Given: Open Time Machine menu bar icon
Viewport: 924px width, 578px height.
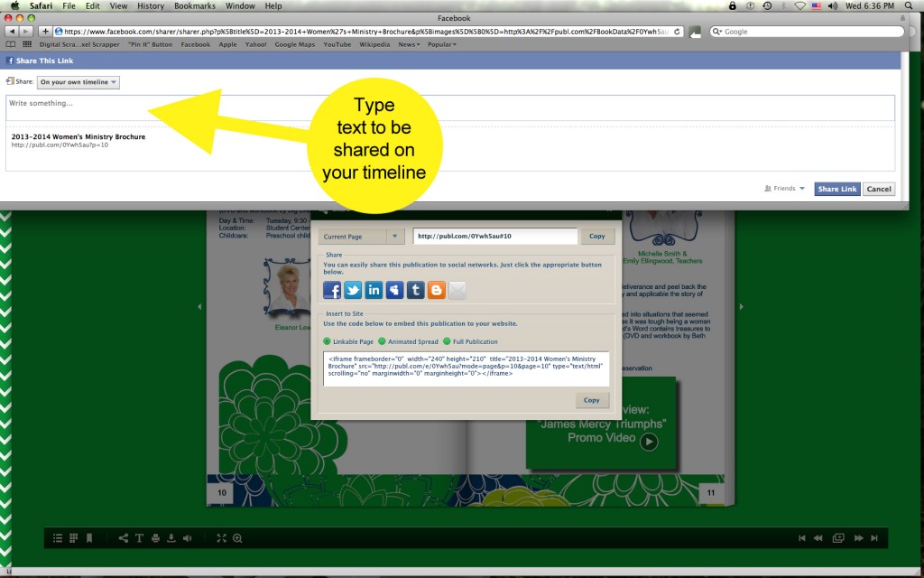Looking at the screenshot, I should [767, 6].
